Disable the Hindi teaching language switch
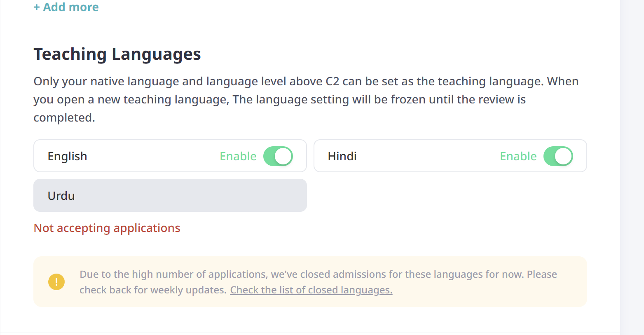 tap(558, 156)
